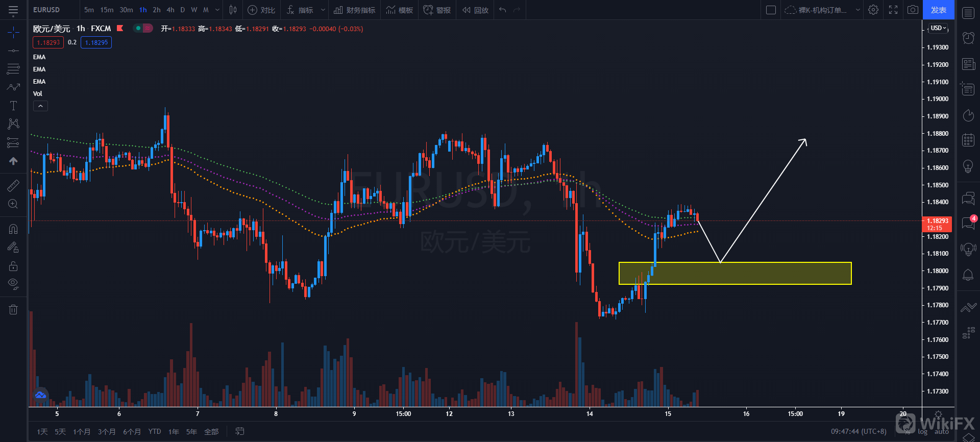Screen dimensions: 980x442
Task: Click the 对比 compare button
Action: pos(261,10)
